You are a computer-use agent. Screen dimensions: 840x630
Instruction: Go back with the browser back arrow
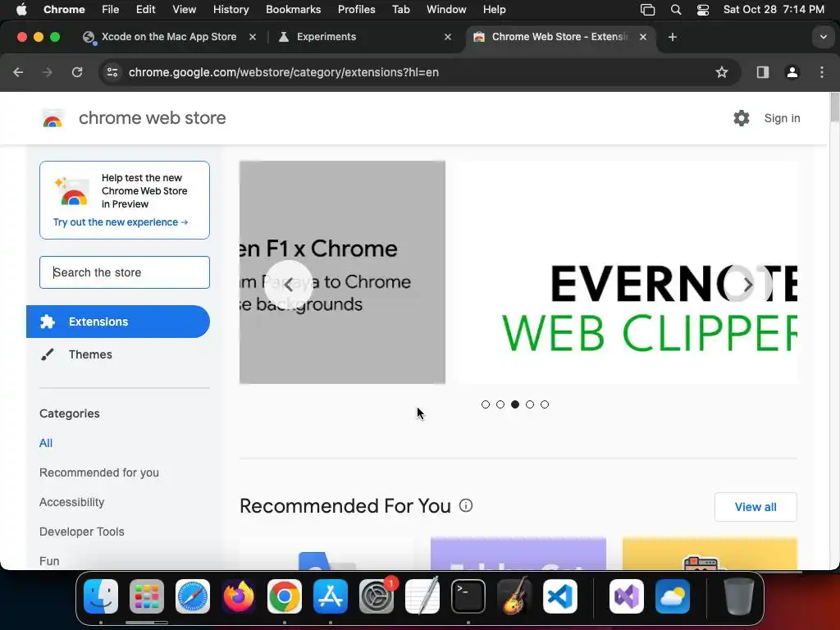pos(18,72)
